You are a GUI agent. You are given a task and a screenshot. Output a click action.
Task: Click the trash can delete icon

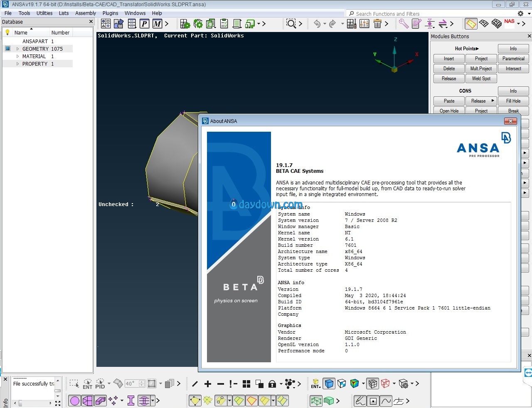point(377,24)
